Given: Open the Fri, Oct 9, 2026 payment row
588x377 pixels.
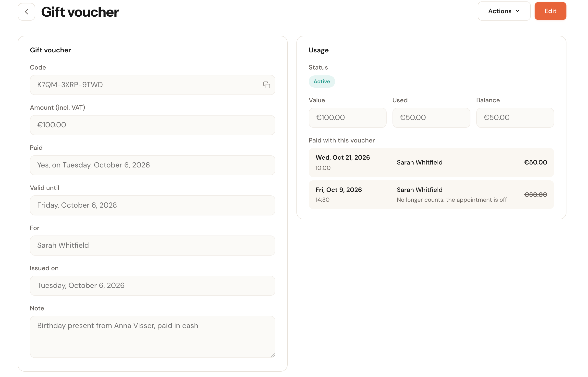Looking at the screenshot, I should coord(431,195).
